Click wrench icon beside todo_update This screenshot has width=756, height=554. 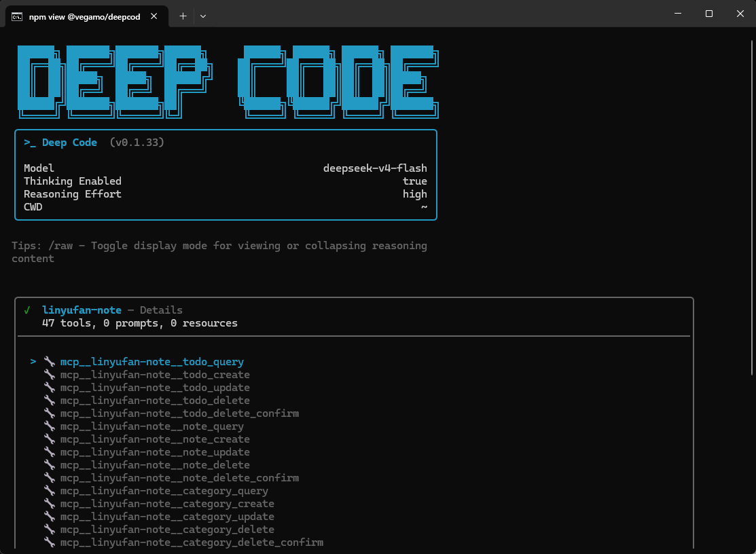click(49, 387)
